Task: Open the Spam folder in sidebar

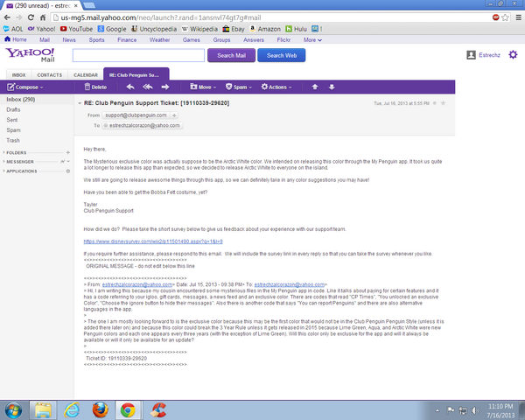Action: [x=13, y=130]
